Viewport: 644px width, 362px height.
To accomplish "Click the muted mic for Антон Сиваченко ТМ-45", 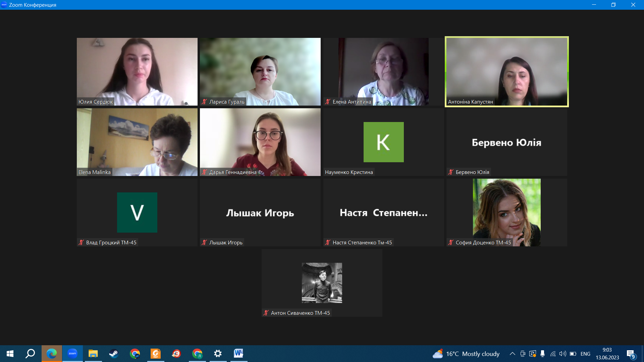I will [266, 313].
